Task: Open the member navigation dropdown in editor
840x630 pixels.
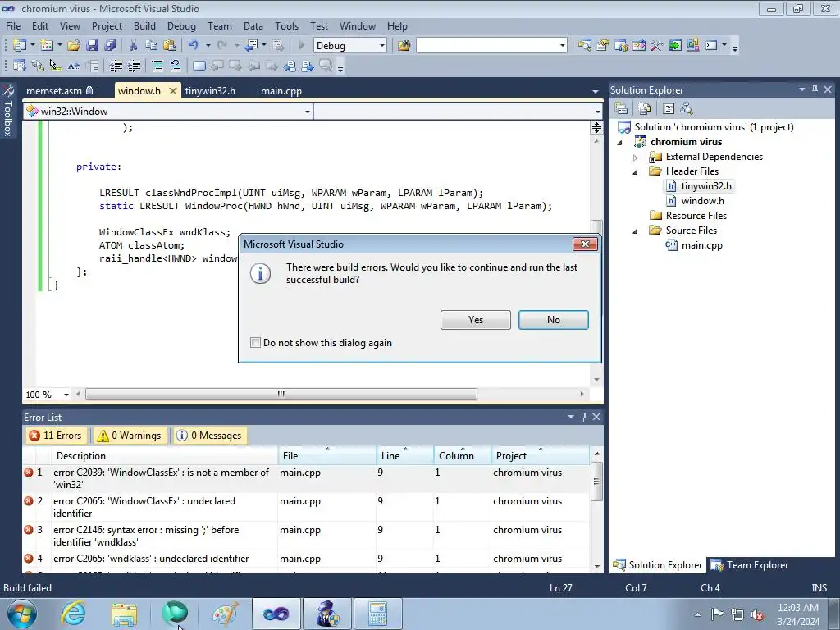Action: pos(597,112)
